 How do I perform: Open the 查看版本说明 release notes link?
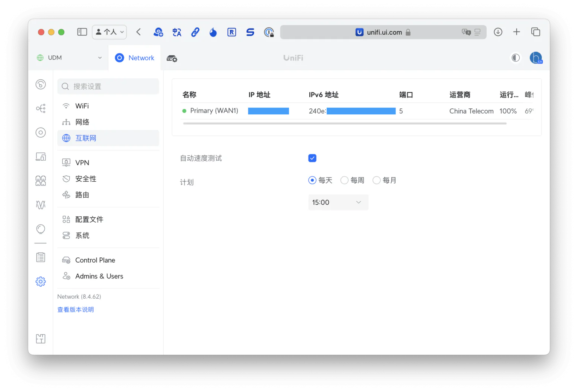(x=76, y=310)
